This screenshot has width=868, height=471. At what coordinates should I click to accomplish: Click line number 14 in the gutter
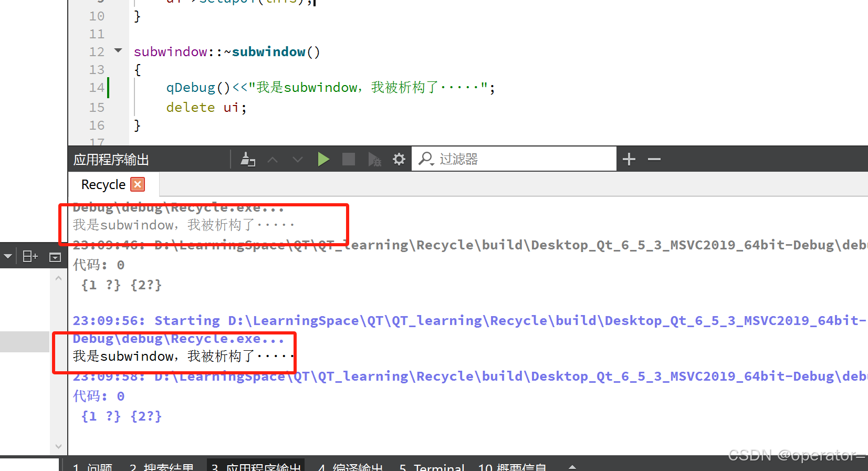97,88
